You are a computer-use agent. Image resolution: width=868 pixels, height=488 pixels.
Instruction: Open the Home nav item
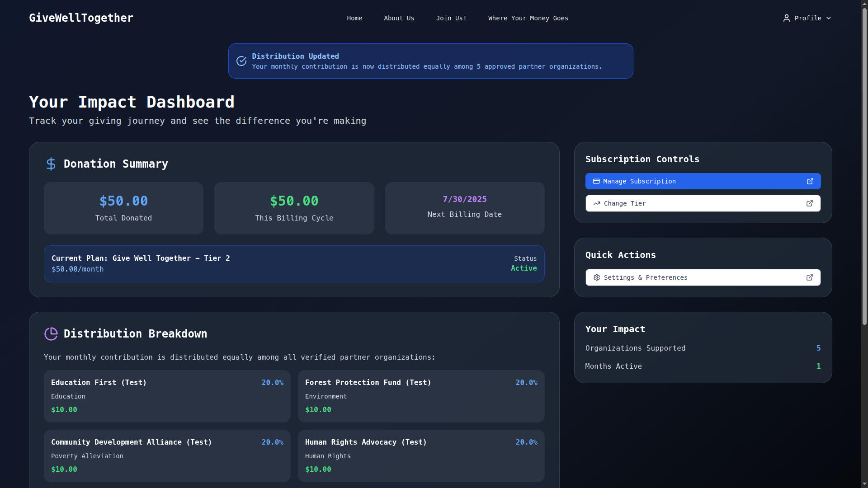(354, 18)
